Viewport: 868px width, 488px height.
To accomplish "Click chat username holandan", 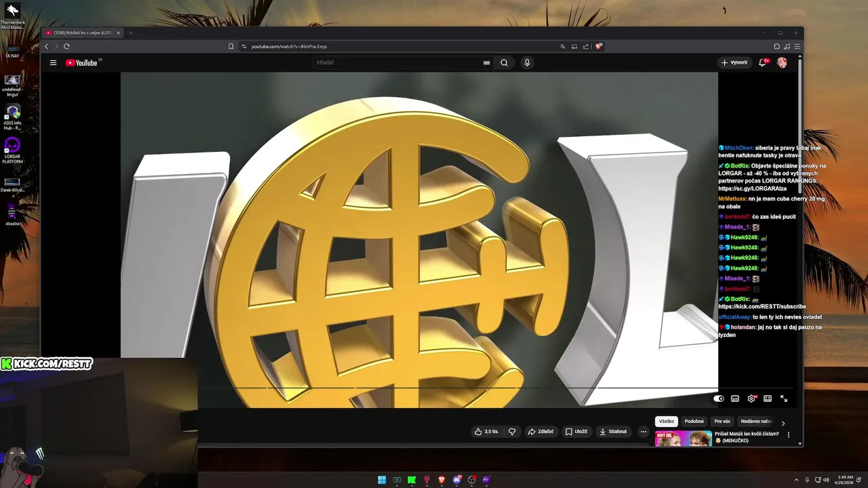I will click(744, 327).
